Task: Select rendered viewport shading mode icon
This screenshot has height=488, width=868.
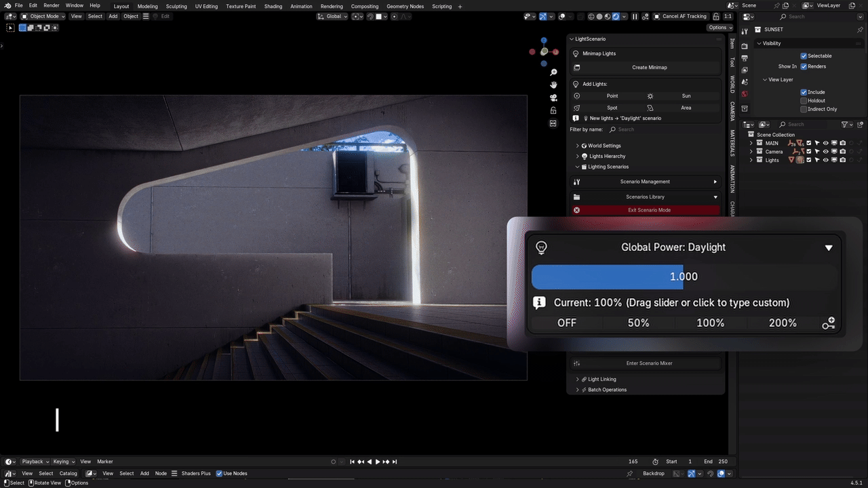Action: coord(616,16)
